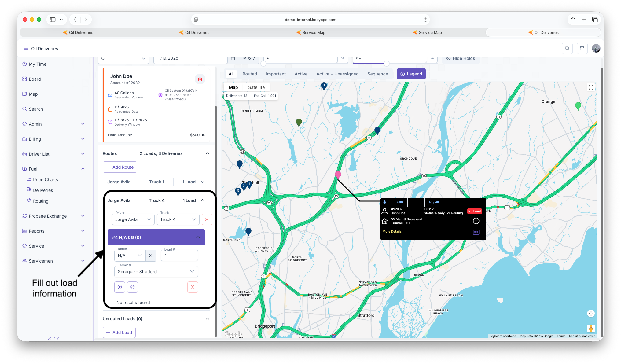The image size is (621, 364).
Task: Click the Add Route button
Action: click(120, 167)
